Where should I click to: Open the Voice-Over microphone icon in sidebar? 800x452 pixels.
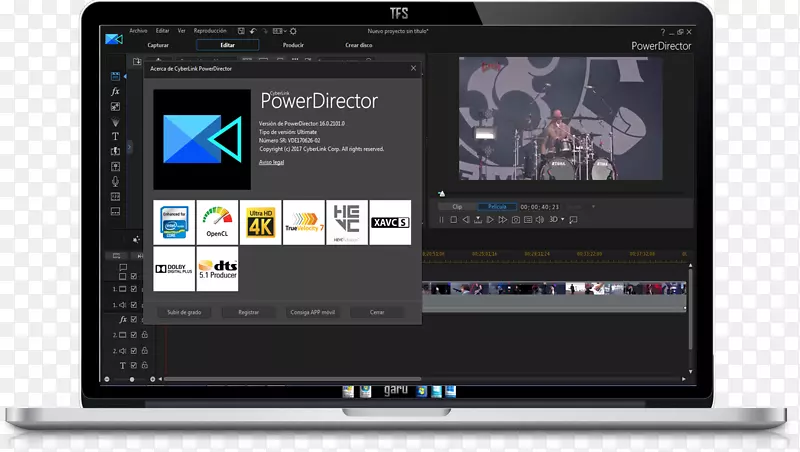click(115, 181)
